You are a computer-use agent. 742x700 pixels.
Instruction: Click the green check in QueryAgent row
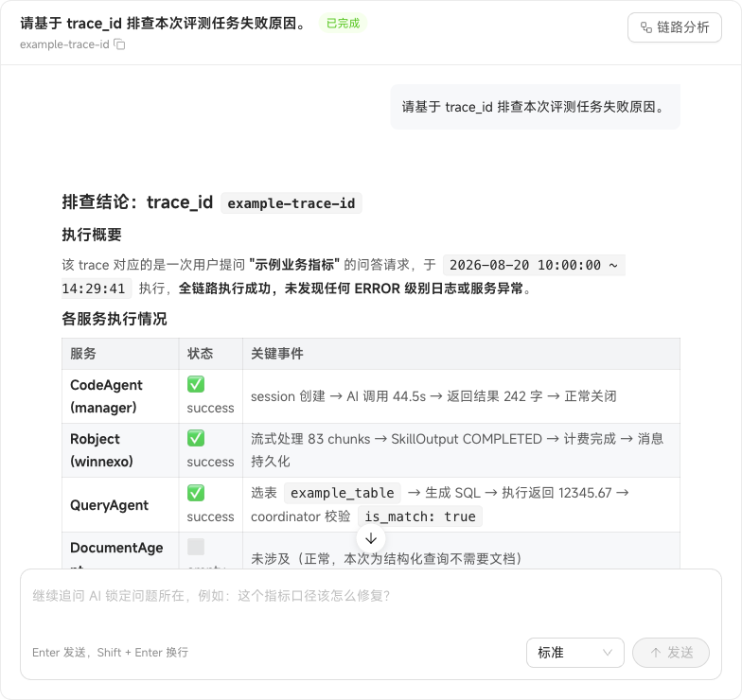195,492
